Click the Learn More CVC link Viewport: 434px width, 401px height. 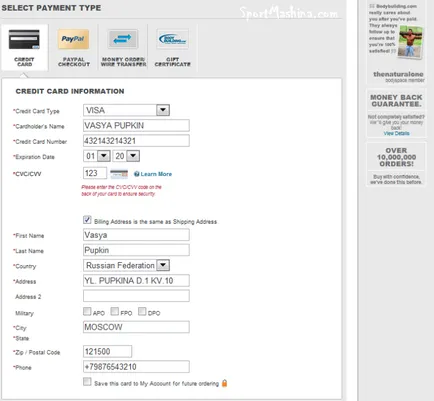point(156,174)
